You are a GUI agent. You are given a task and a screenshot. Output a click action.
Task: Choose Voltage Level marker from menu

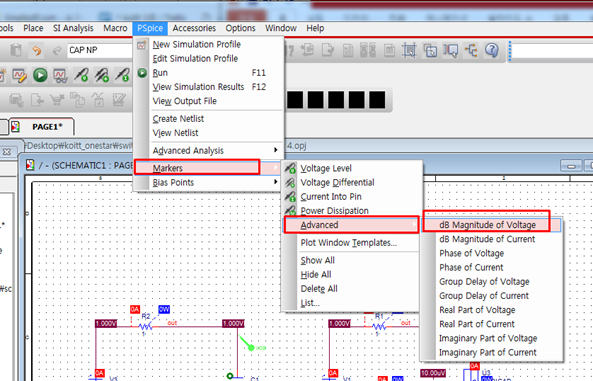click(x=326, y=168)
